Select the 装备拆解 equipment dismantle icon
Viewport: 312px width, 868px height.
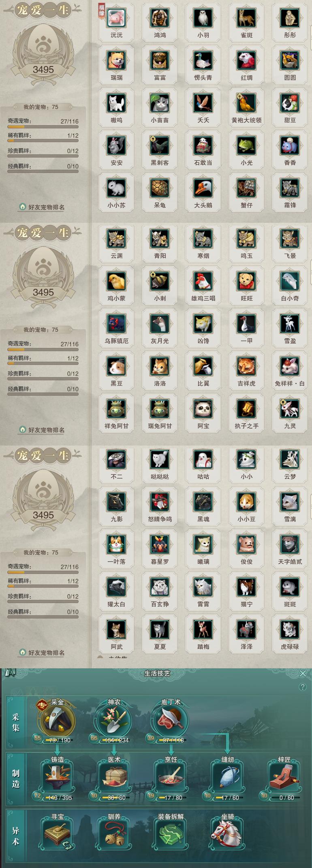pyautogui.click(x=171, y=834)
